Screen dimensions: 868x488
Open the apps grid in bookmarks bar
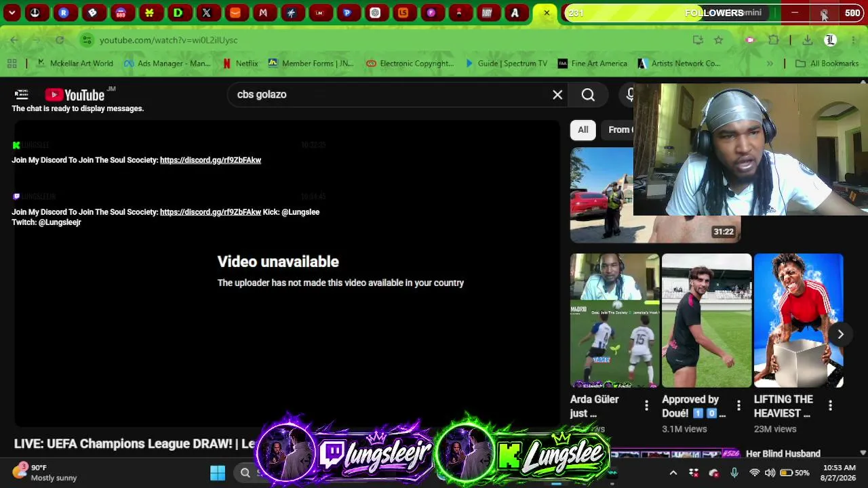[x=12, y=64]
